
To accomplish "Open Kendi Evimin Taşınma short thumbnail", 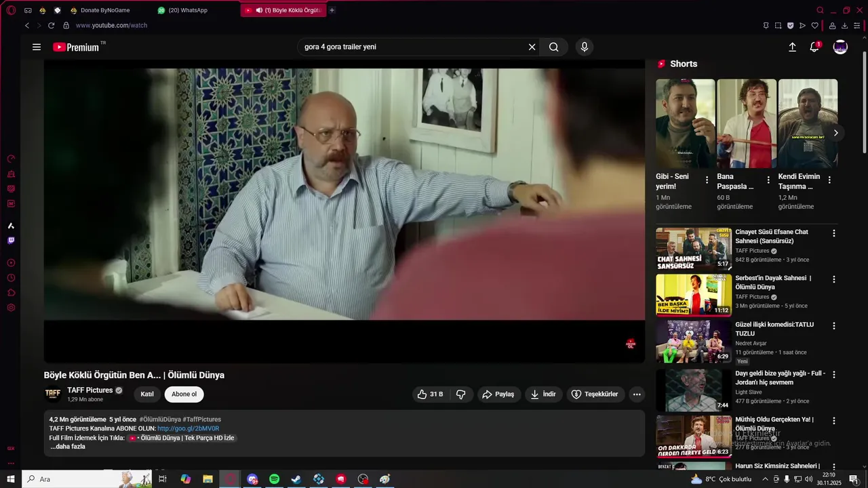I will [x=808, y=123].
